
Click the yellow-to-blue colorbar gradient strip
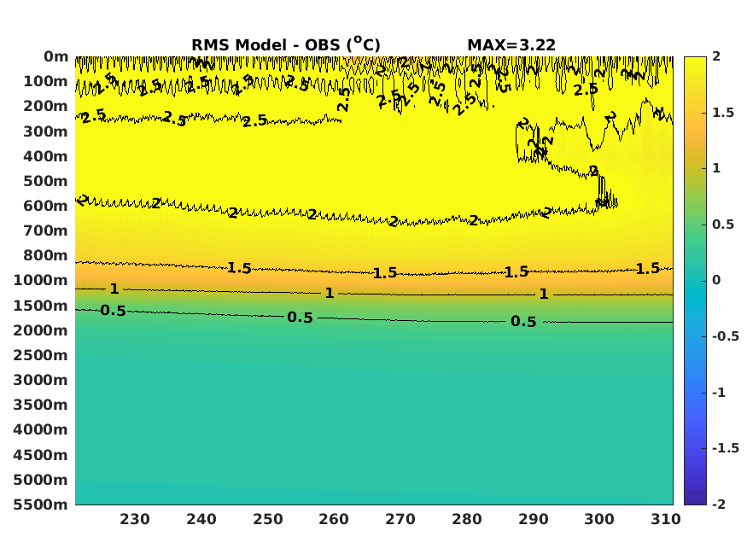point(695,281)
